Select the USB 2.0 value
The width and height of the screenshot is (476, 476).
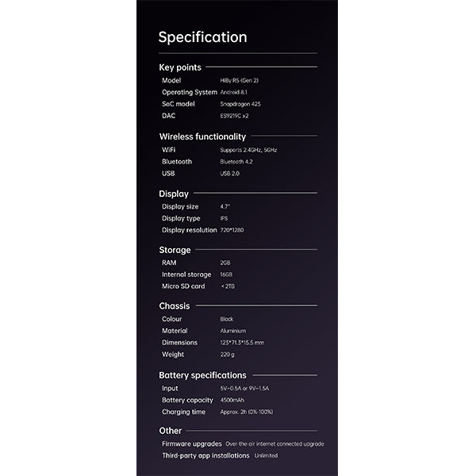(x=229, y=174)
